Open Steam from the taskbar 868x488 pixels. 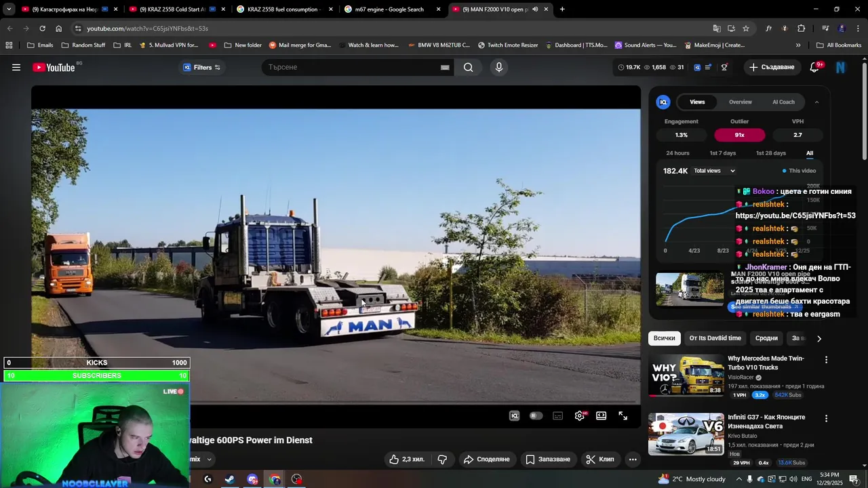coord(230,479)
